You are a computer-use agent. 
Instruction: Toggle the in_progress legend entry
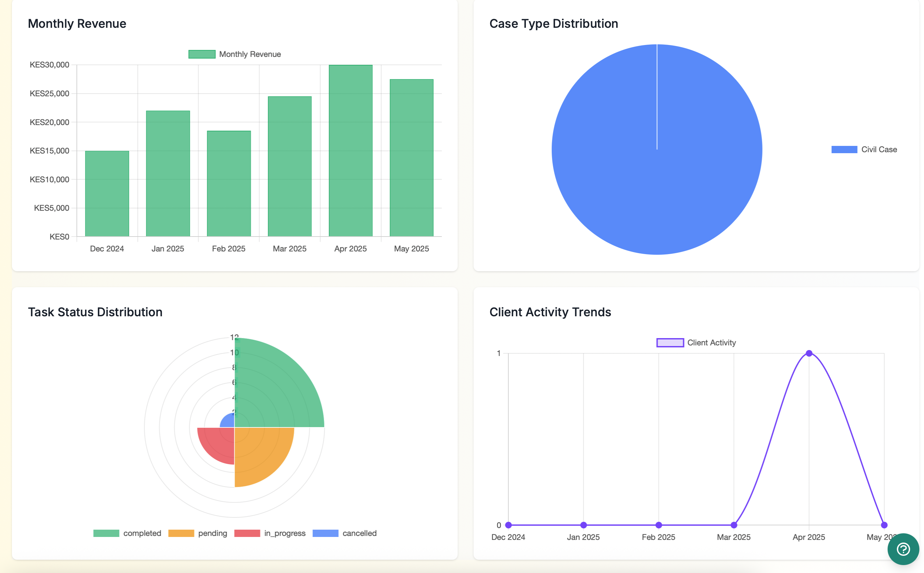[x=270, y=533]
